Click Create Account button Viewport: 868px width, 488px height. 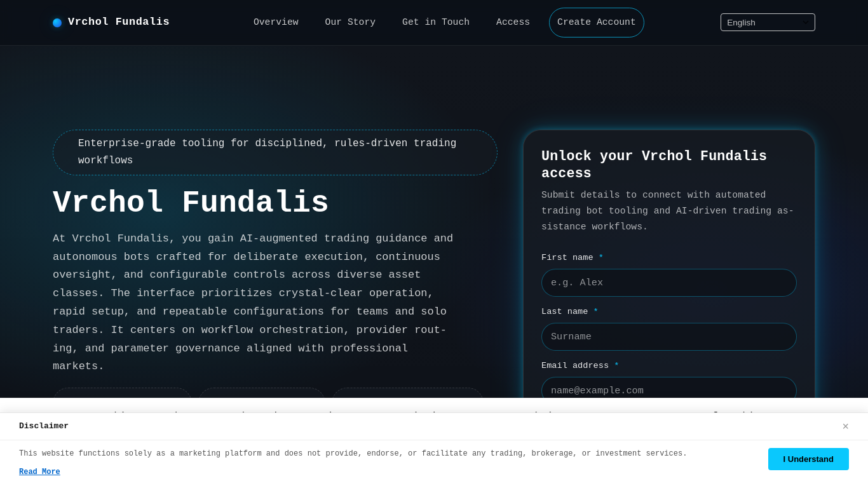pyautogui.click(x=597, y=22)
